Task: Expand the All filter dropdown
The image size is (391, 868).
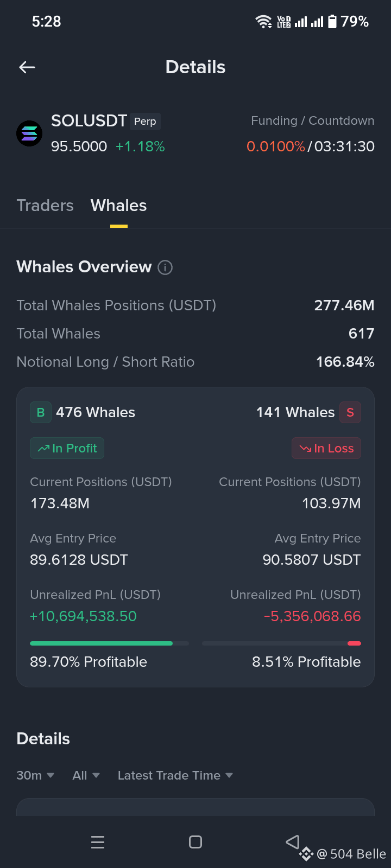Action: click(x=86, y=775)
